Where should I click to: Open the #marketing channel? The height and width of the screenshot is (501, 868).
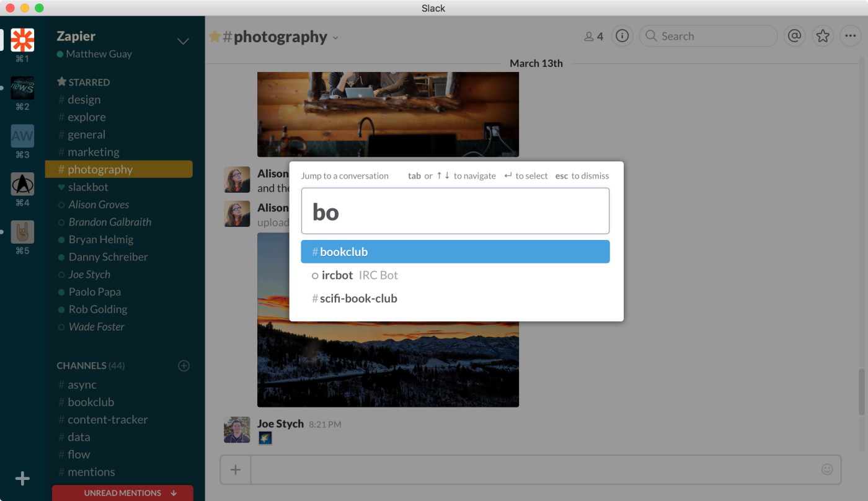[89, 152]
